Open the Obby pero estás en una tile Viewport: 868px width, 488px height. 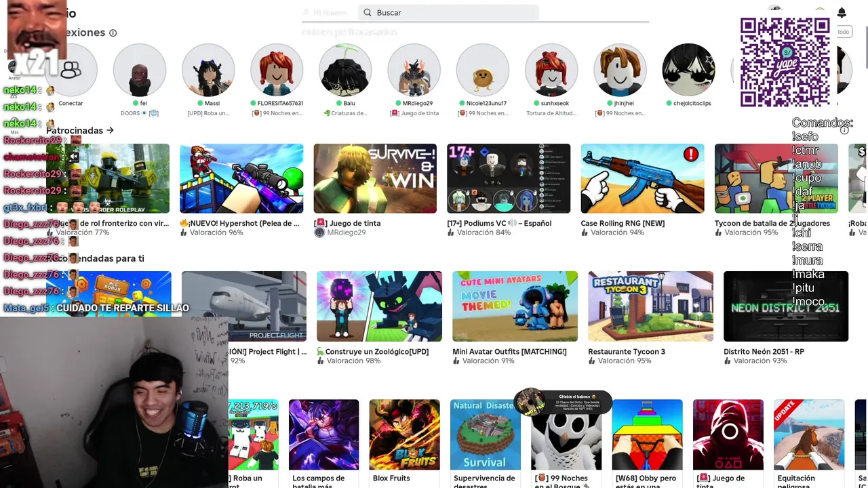point(647,434)
